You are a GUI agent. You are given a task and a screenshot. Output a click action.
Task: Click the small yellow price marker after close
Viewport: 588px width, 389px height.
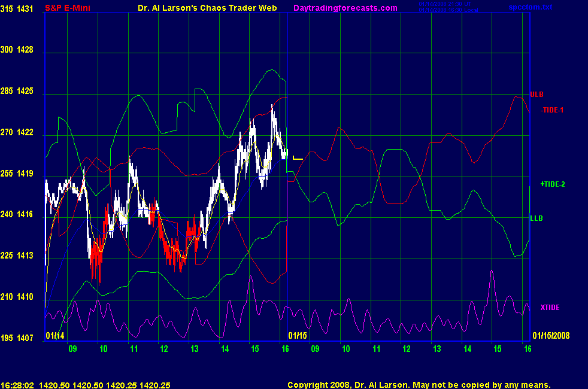[x=298, y=158]
